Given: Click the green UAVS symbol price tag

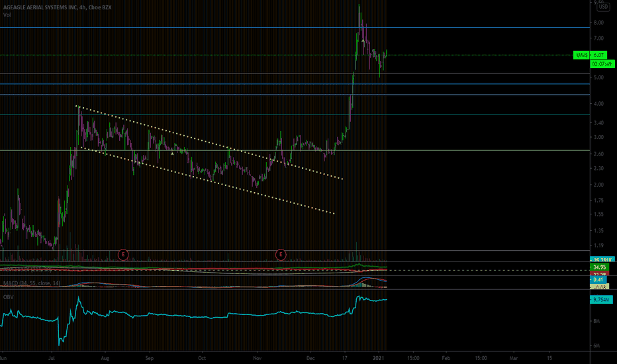Looking at the screenshot, I should 582,55.
